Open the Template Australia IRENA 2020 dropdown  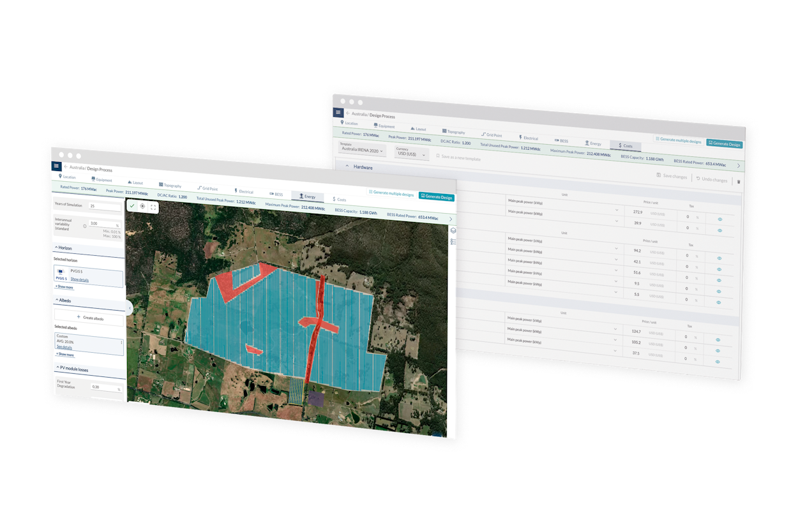pos(362,149)
